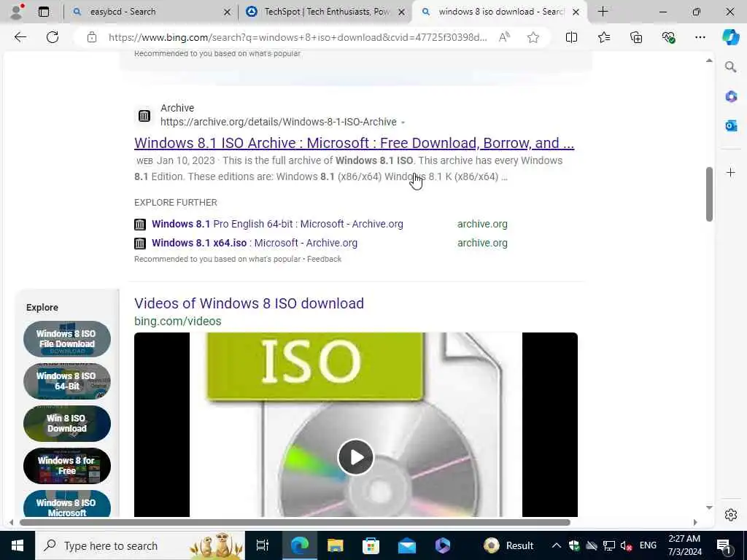Viewport: 747px width, 560px height.
Task: Add this page to favorites star
Action: click(x=533, y=37)
